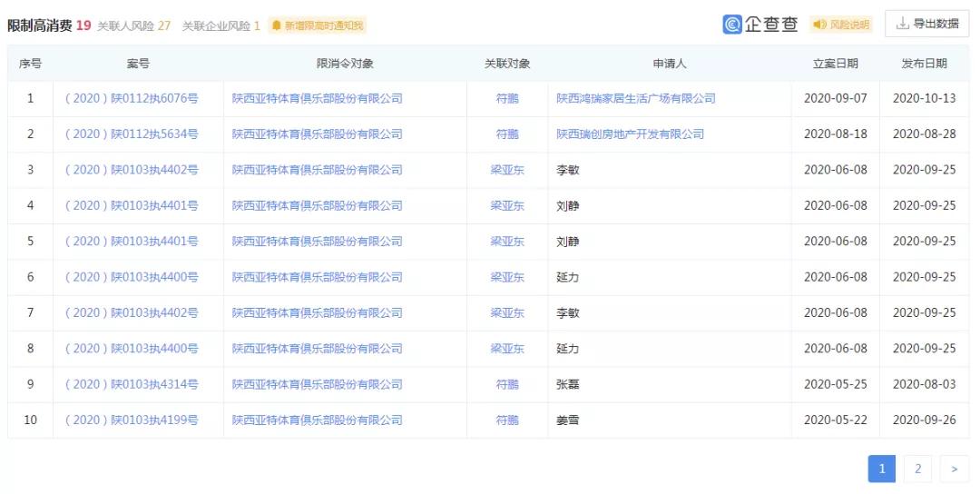This screenshot has width=980, height=494.
Task: Open case 陕0103执4400号 in row 8
Action: click(x=132, y=349)
